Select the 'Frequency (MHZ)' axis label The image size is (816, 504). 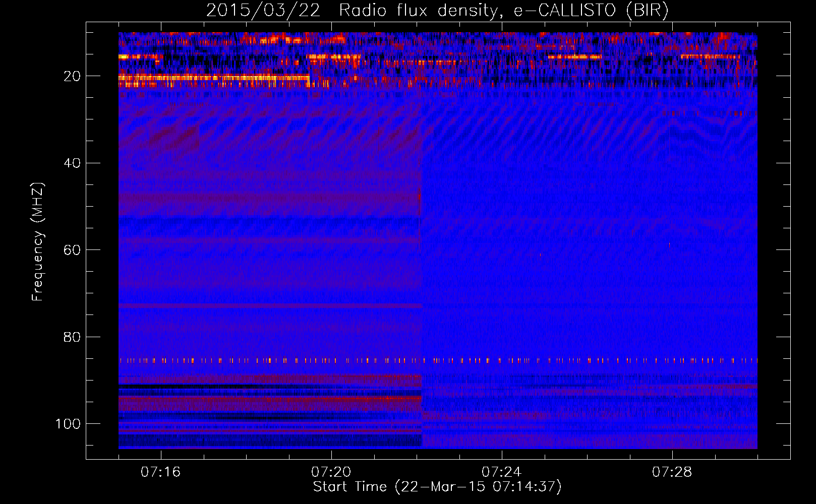(38, 242)
